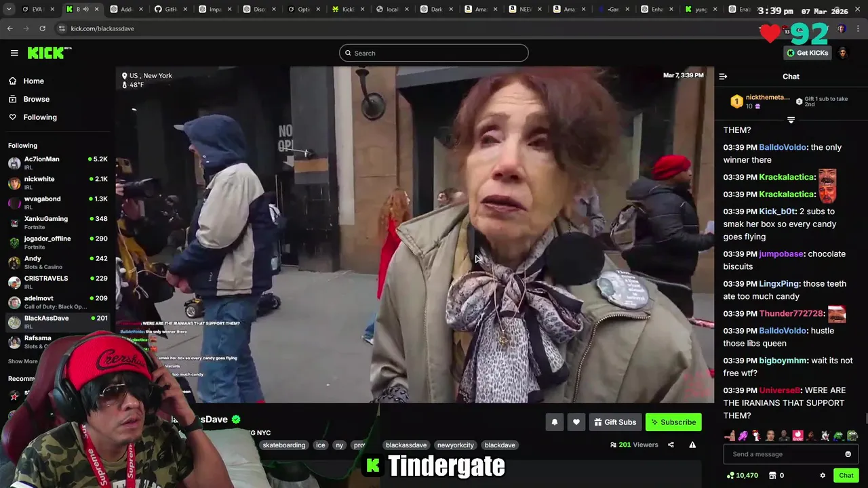Open Thunder772728's chat profile
The image size is (868, 488).
pos(791,313)
